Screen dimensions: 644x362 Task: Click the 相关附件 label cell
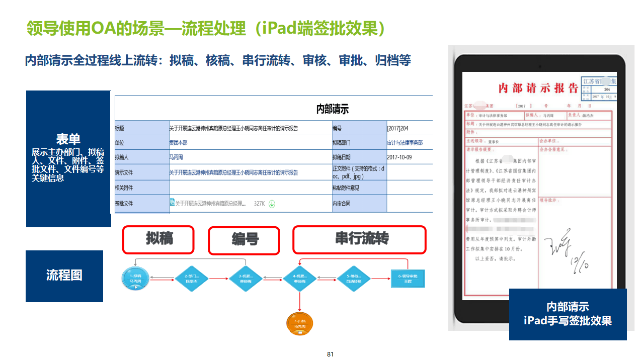point(142,188)
